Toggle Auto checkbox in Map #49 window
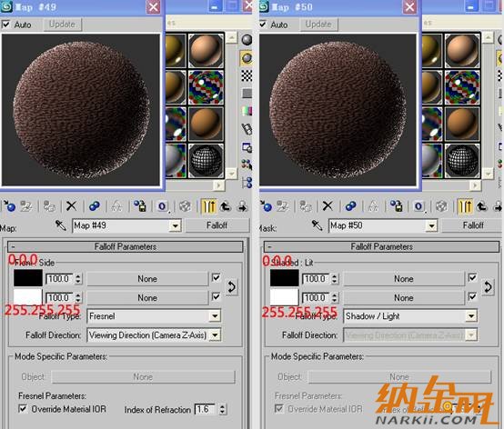504x429 pixels. click(6, 25)
